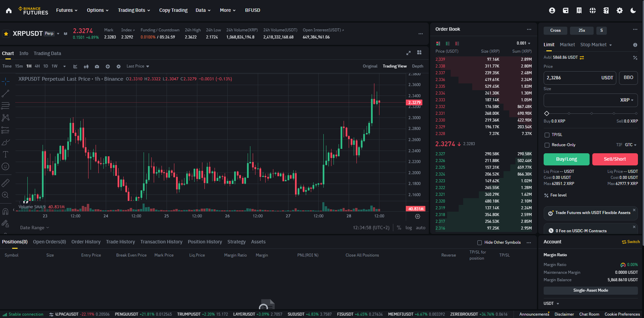Select the zoom-in chart tool
644x318 pixels.
click(x=5, y=195)
